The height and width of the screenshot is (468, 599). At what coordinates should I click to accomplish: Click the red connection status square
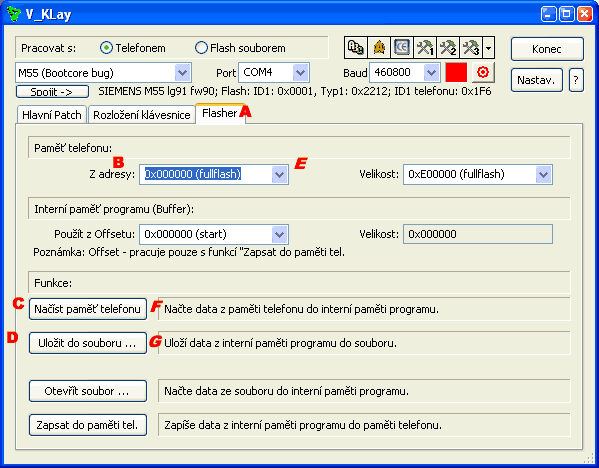click(456, 72)
